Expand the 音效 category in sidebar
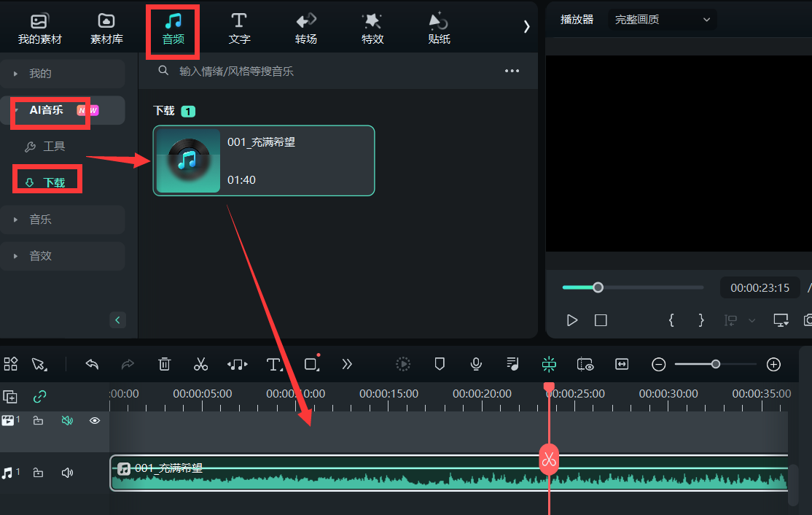 pyautogui.click(x=62, y=256)
